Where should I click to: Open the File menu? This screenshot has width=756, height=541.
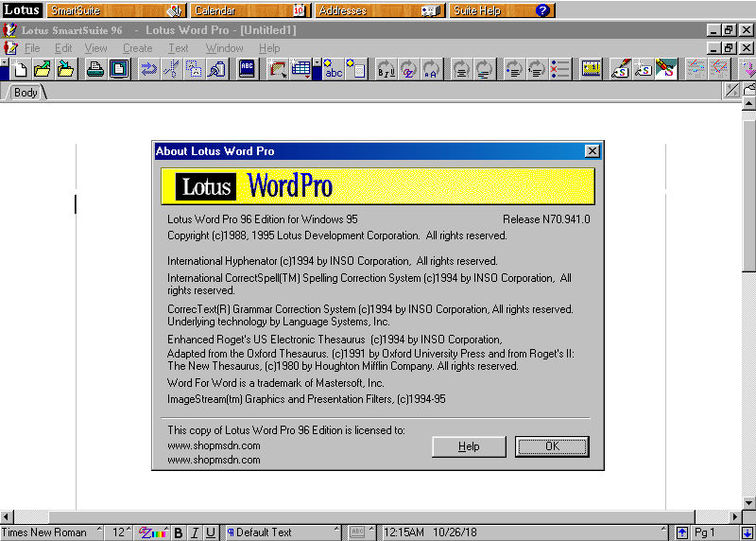point(32,48)
